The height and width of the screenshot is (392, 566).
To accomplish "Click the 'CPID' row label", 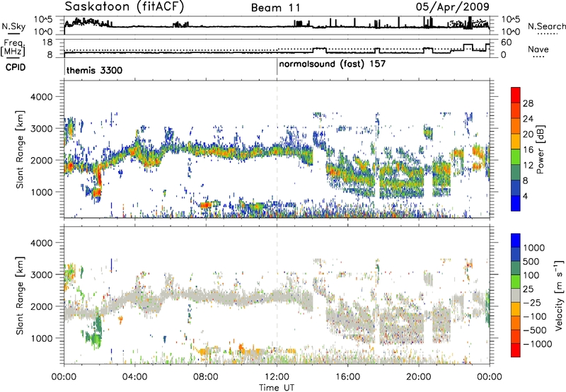I will [16, 67].
